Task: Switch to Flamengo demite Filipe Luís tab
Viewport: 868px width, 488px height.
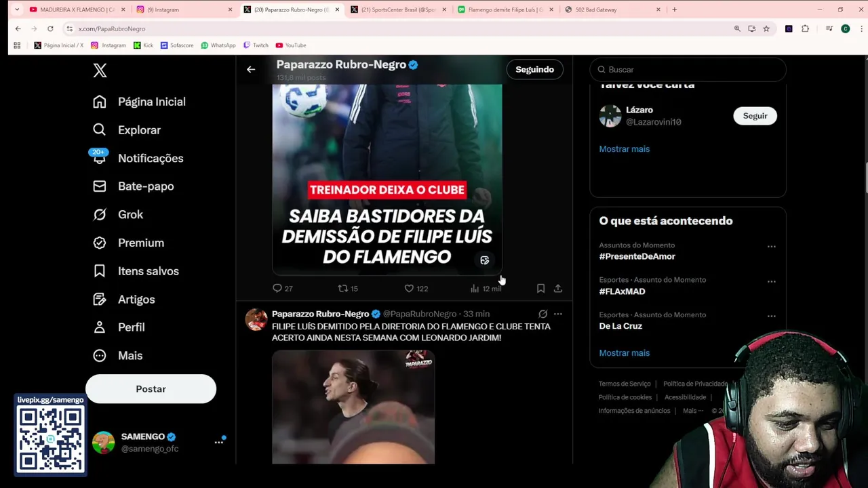Action: point(505,9)
